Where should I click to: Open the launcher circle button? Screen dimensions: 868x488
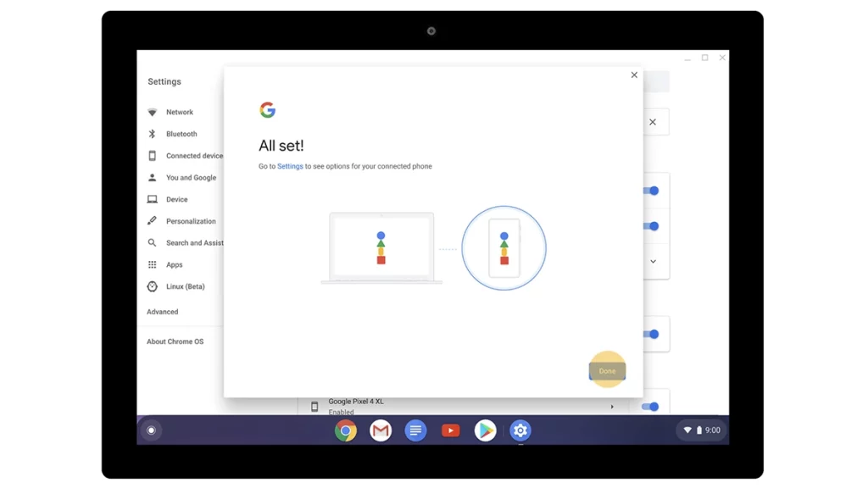pos(151,430)
